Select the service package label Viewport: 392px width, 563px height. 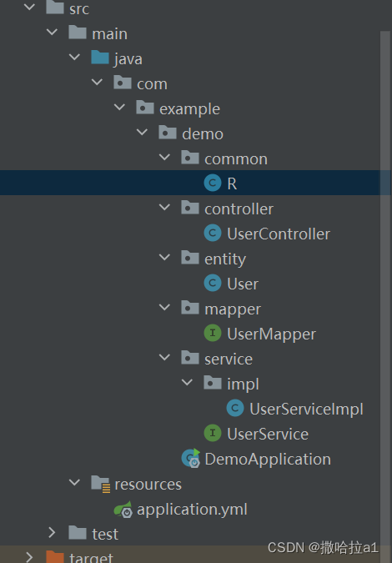click(229, 359)
